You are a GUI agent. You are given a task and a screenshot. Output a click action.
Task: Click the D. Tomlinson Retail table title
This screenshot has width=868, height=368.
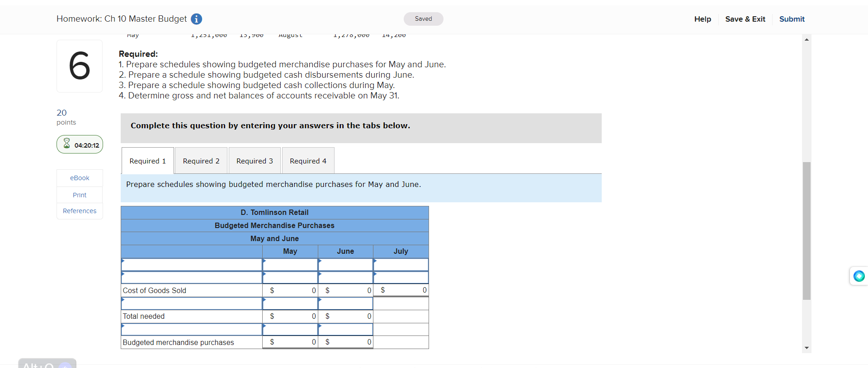pos(274,212)
